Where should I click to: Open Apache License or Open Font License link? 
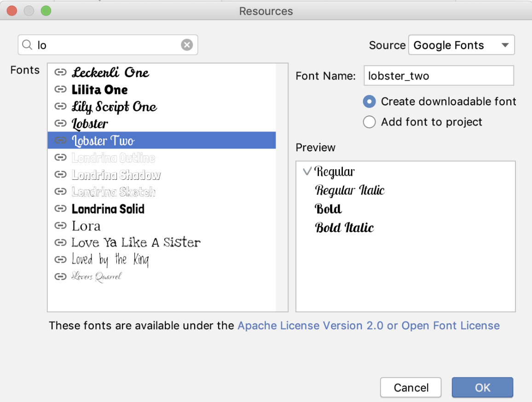pyautogui.click(x=368, y=326)
